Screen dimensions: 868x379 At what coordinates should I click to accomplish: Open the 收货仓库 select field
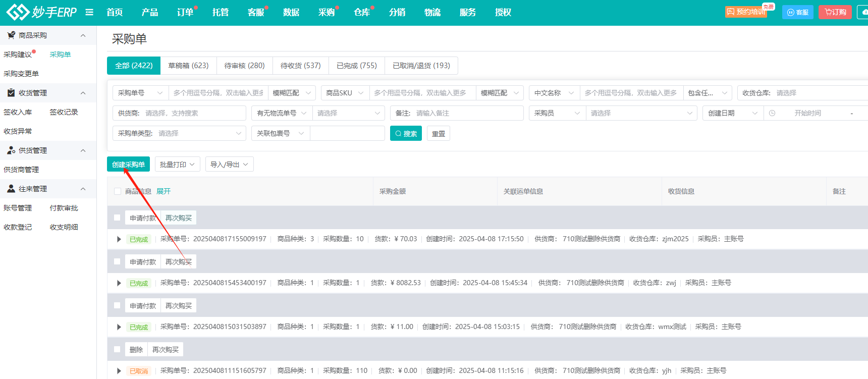click(x=802, y=93)
